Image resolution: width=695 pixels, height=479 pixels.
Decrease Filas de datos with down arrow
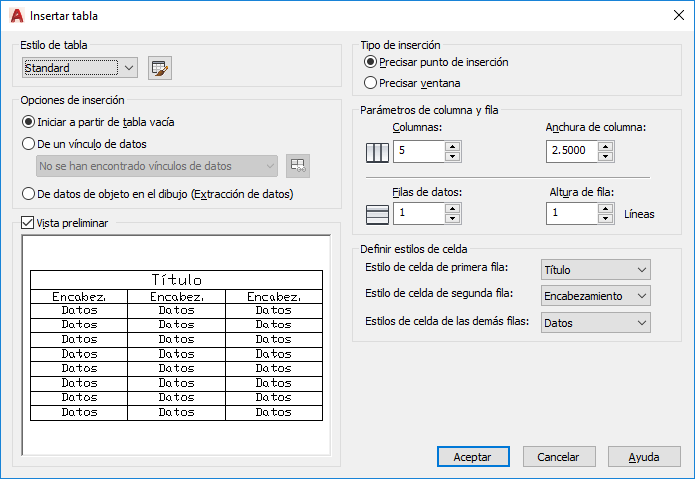pos(452,218)
